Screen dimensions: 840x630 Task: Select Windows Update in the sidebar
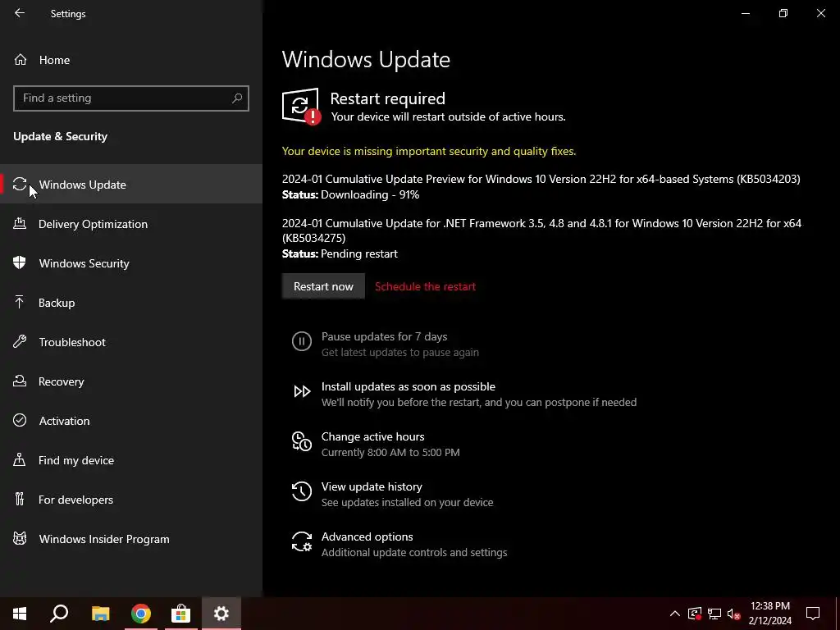[x=131, y=185]
